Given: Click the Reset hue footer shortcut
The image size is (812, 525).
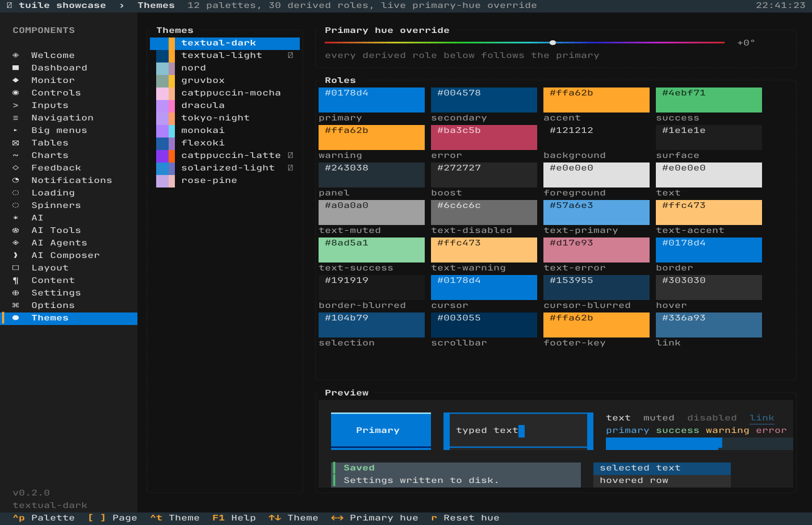Looking at the screenshot, I should 465,518.
